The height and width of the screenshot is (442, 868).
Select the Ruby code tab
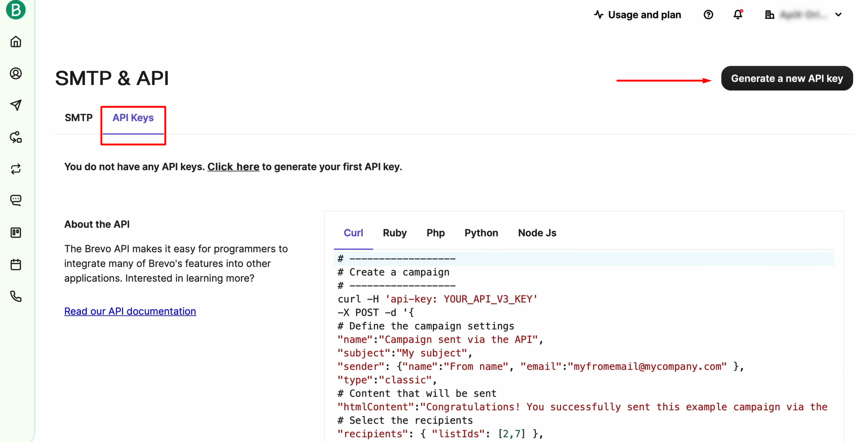click(395, 233)
